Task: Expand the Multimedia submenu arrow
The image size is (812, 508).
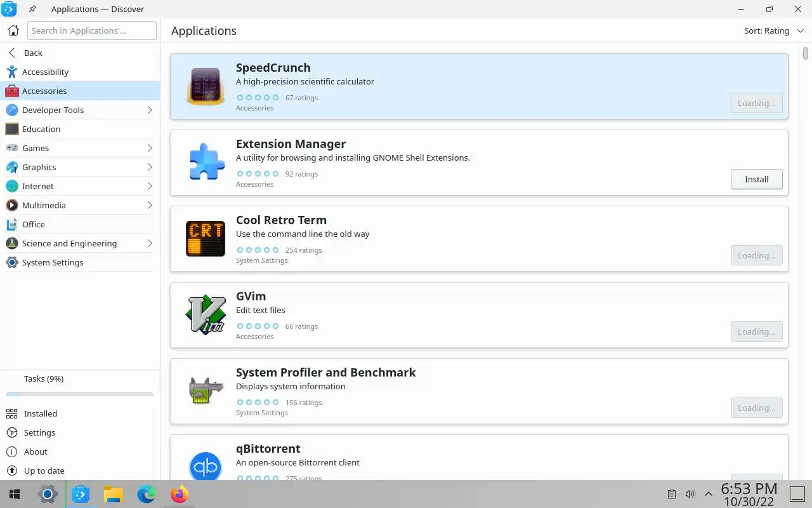Action: click(x=150, y=205)
